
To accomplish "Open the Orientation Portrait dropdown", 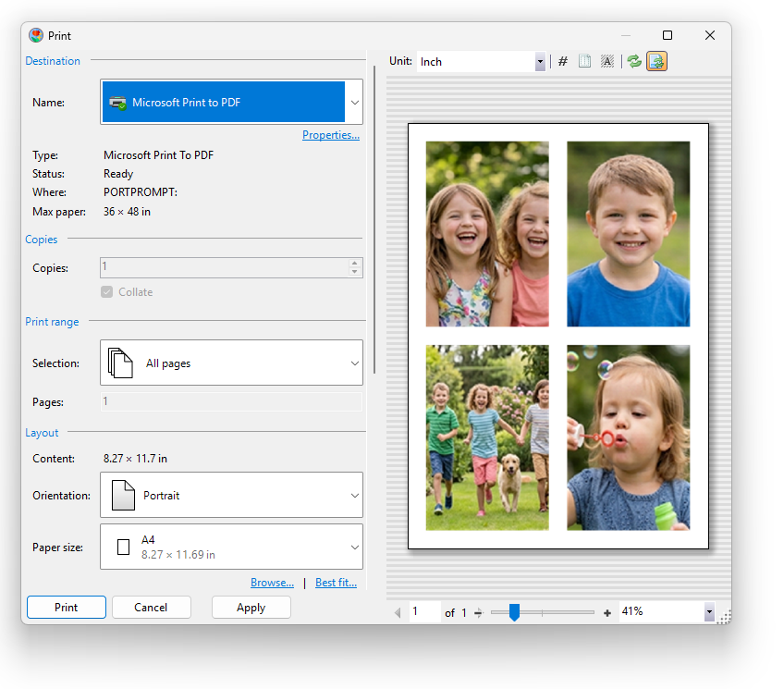I will [x=354, y=496].
